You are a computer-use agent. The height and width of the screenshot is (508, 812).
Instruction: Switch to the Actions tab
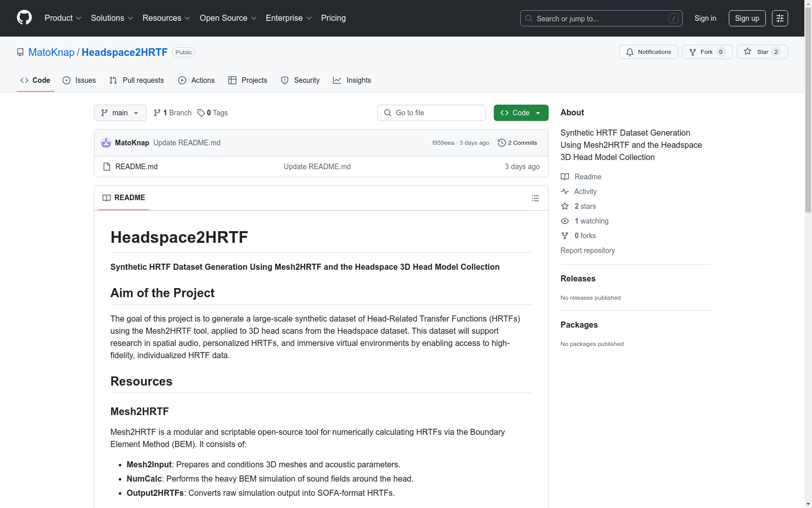(x=196, y=80)
